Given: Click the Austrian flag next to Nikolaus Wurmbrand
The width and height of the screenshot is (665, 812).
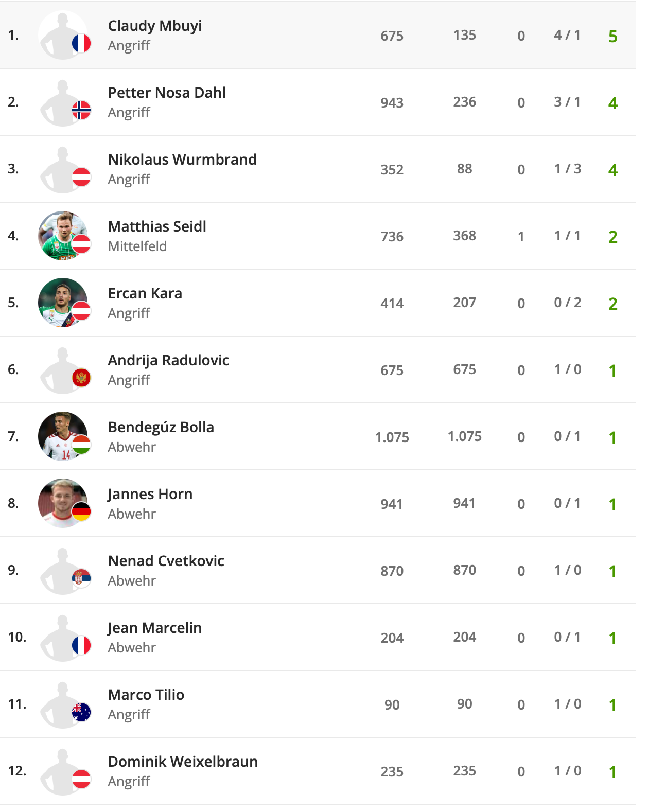Looking at the screenshot, I should pos(81,177).
